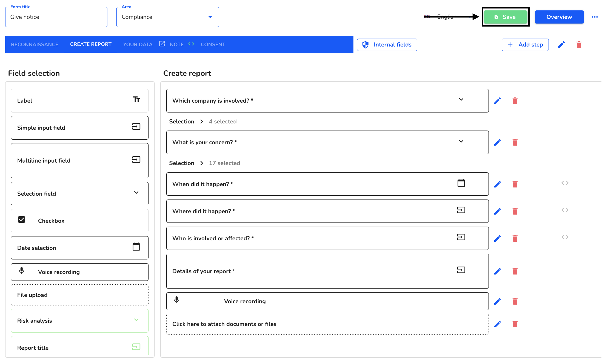Open the Overview page
This screenshot has width=611, height=364.
coord(559,17)
